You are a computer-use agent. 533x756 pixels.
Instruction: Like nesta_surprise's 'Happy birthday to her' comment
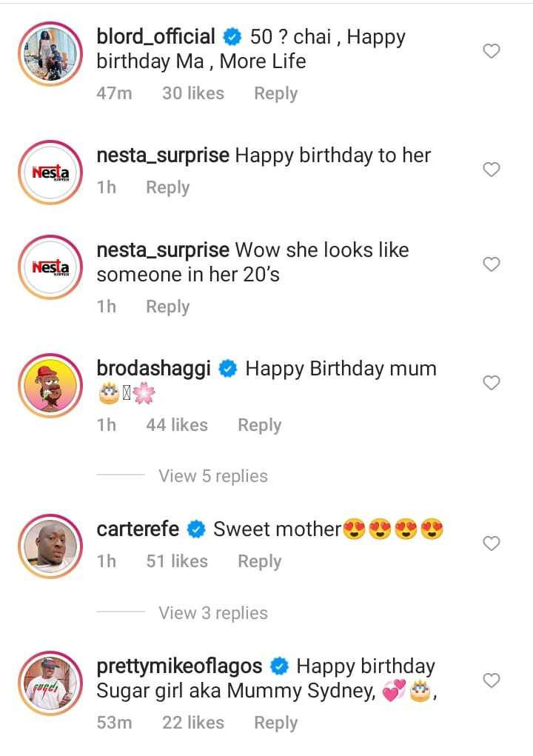pyautogui.click(x=492, y=170)
